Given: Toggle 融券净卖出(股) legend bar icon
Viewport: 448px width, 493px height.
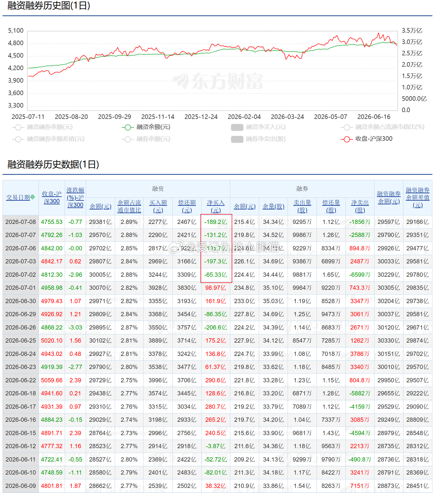Looking at the screenshot, I should coord(237,139).
